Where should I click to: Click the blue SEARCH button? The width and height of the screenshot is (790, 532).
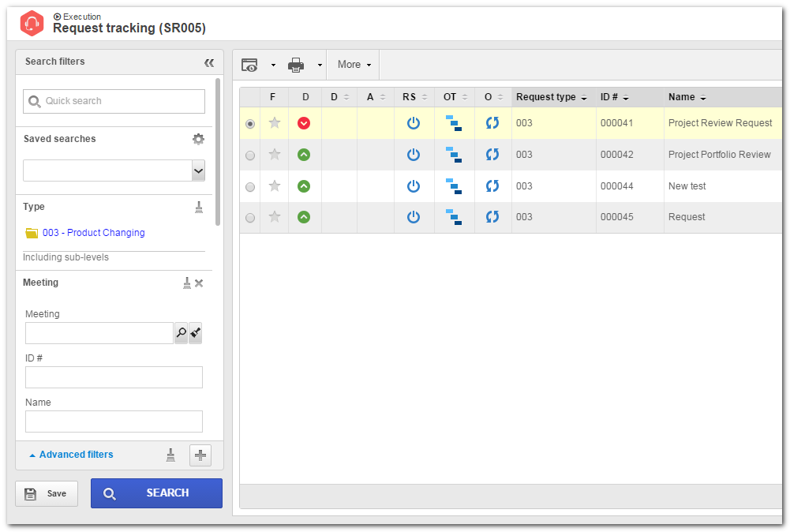(157, 493)
